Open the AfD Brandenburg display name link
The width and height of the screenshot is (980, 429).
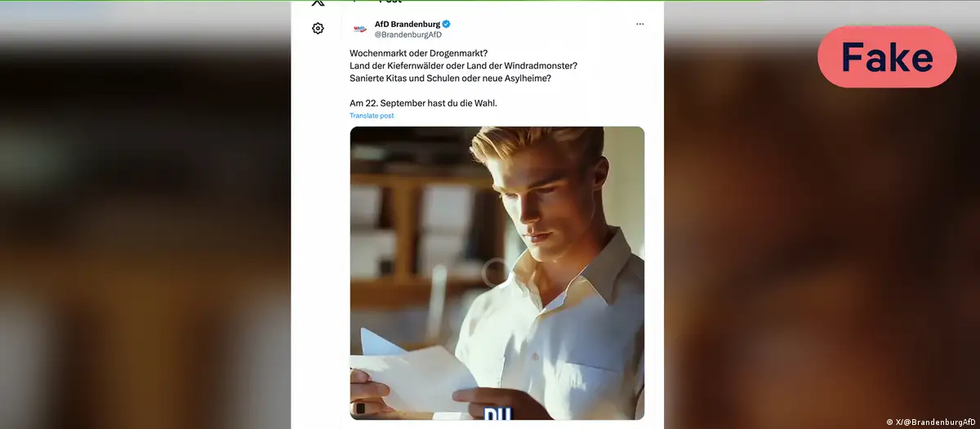pyautogui.click(x=408, y=24)
